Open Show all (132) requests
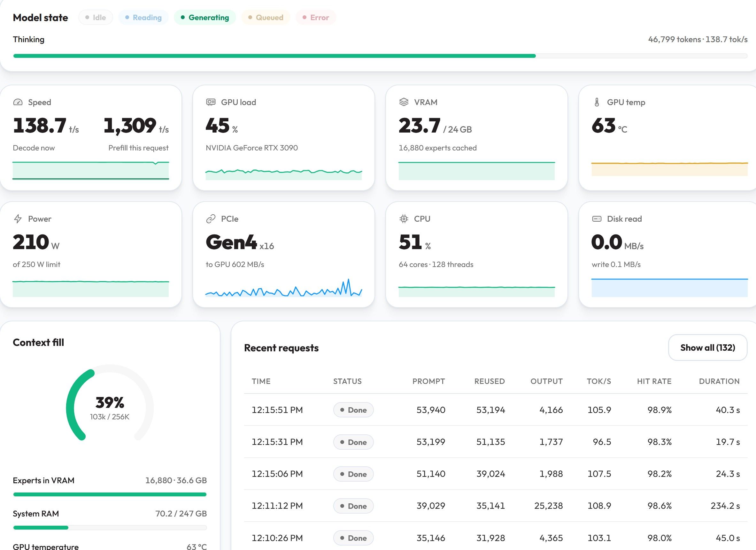 [708, 348]
